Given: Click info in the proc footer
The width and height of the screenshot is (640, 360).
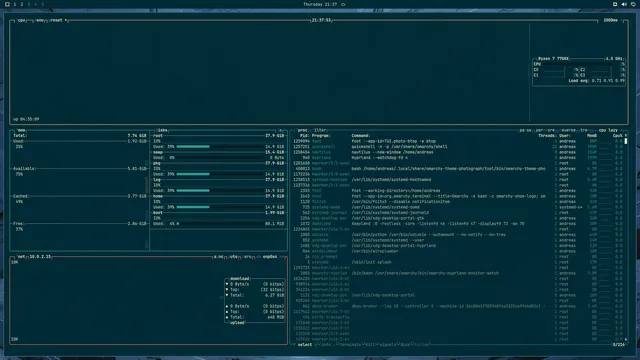Looking at the screenshot, I should (x=326, y=345).
